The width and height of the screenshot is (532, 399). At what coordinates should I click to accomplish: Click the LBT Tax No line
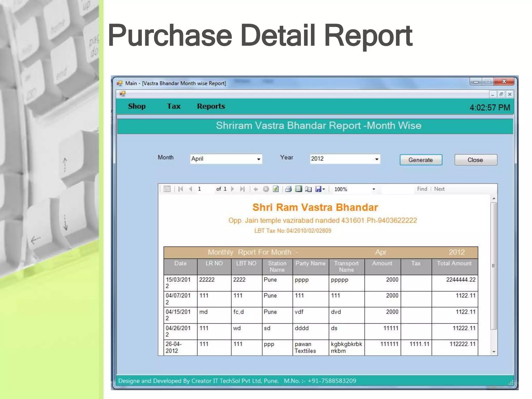pos(293,231)
